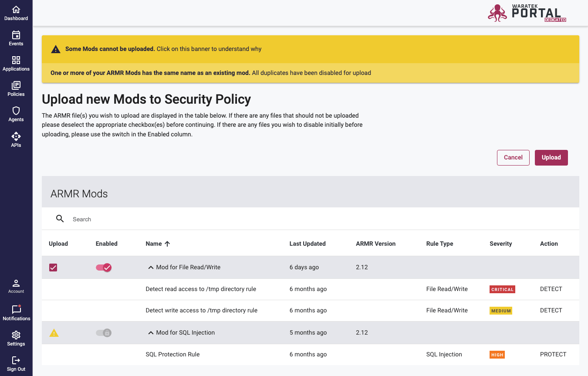The image size is (588, 376).
Task: Click the Search input field
Action: 322,219
